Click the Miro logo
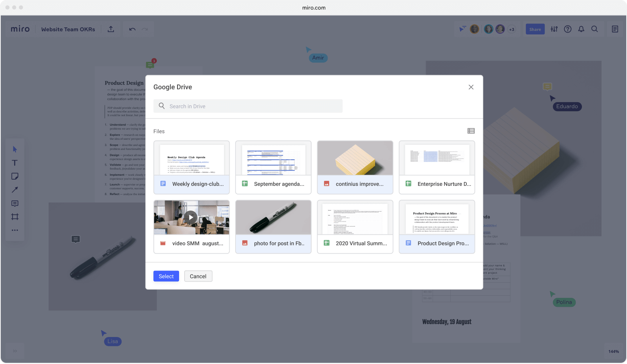Image resolution: width=627 pixels, height=364 pixels. coord(20,29)
